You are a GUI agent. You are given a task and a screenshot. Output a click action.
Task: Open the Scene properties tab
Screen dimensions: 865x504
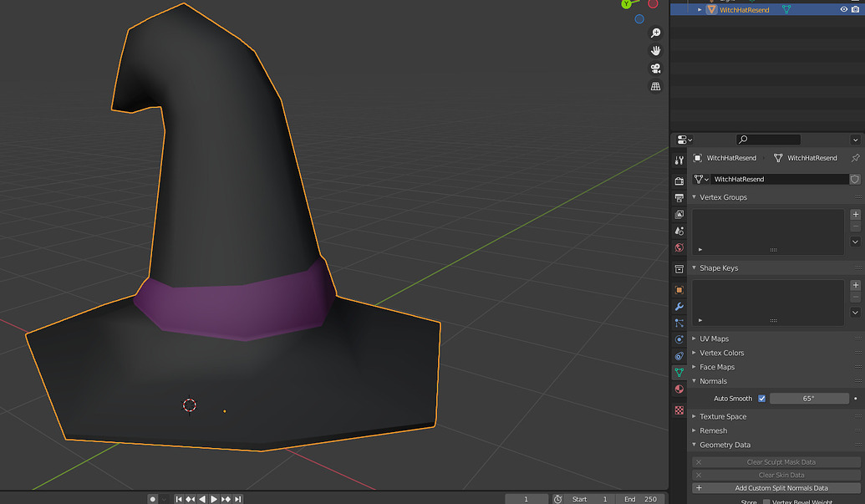[679, 231]
